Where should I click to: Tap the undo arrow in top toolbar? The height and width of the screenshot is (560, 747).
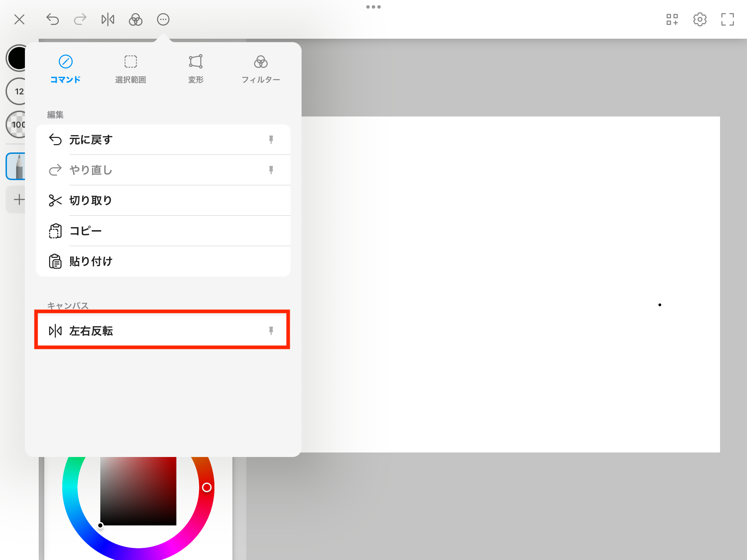click(53, 19)
